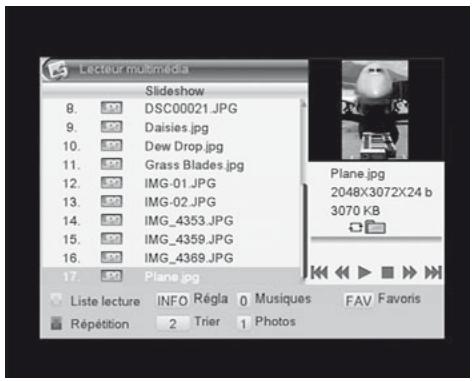Click the rewind playback icon

pyautogui.click(x=342, y=272)
